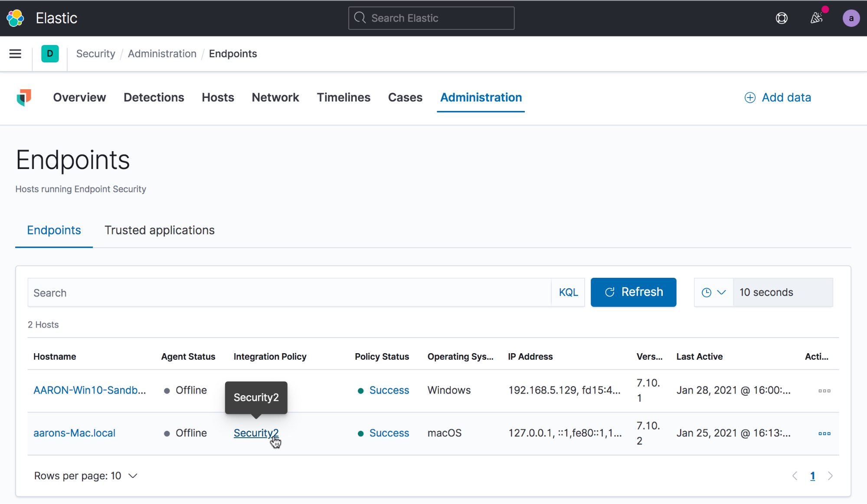867x504 pixels.
Task: Select the Endpoints tab
Action: coord(54,230)
